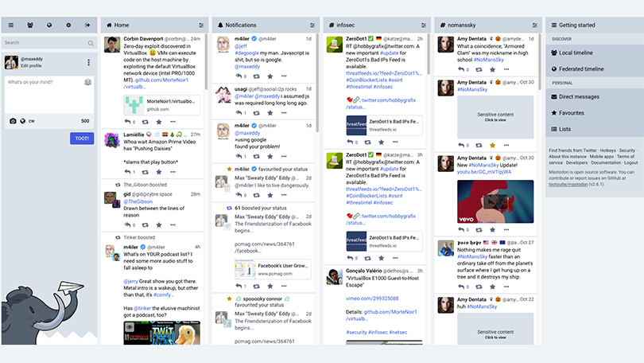Screen dimensions: 644x363
Task: Favourite Lamiéllie's Pushing Daisies post
Action: click(159, 172)
